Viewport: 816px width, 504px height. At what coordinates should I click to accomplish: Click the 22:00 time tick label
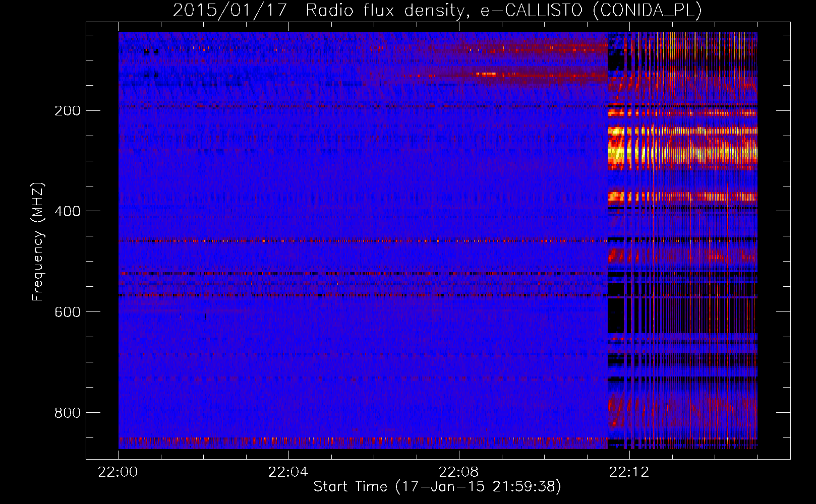point(118,472)
